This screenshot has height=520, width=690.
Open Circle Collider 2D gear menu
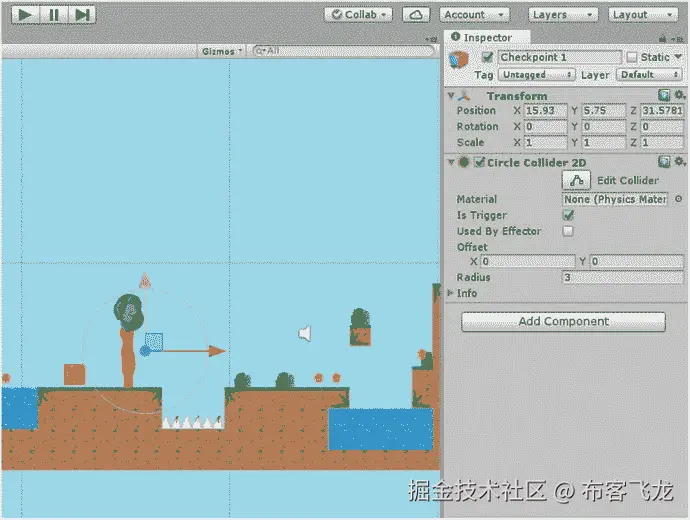(679, 161)
